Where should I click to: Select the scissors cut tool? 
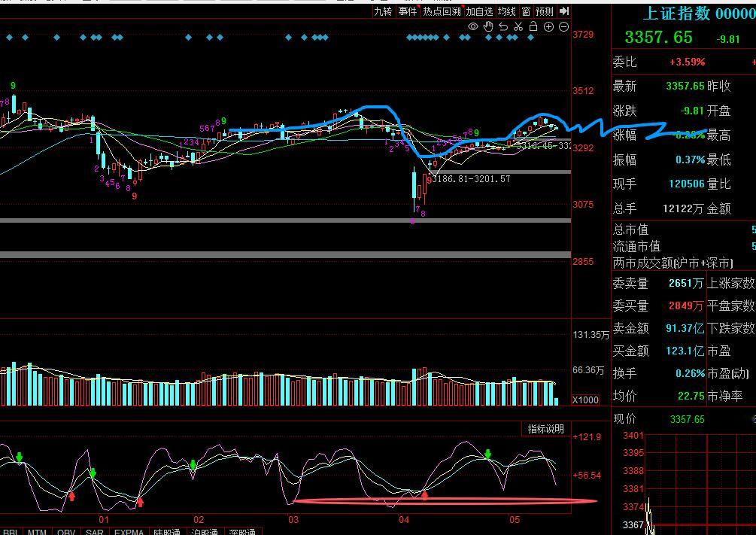pyautogui.click(x=518, y=26)
